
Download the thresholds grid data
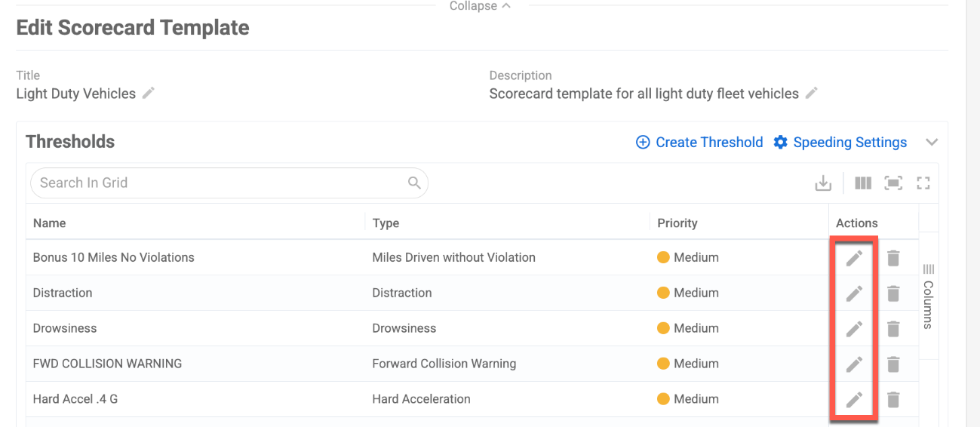(x=823, y=183)
